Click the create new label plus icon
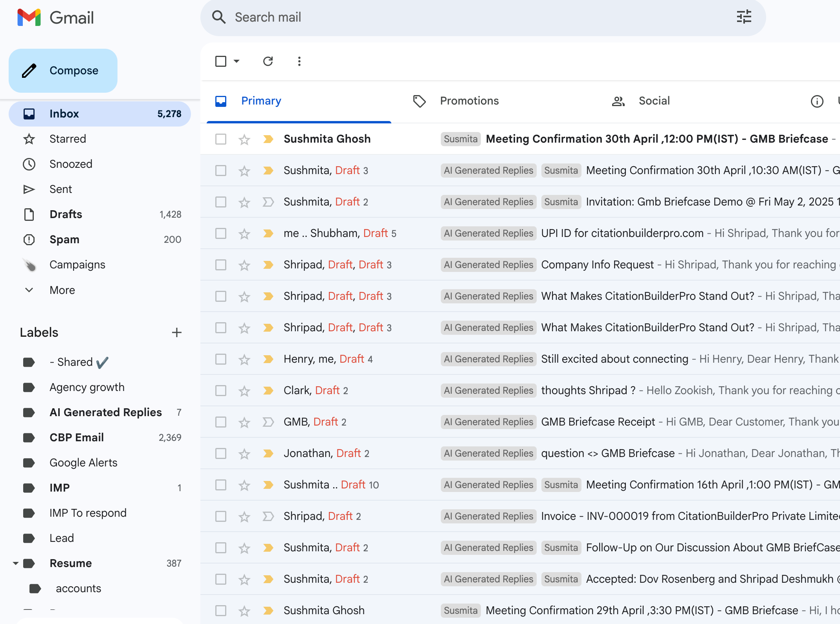 177,332
